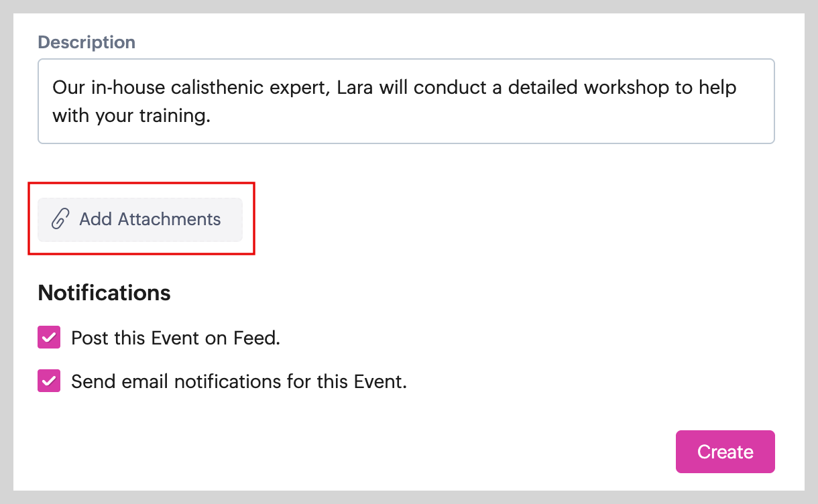
Task: Click the white checkmark in the Feed checkbox
Action: pos(49,338)
